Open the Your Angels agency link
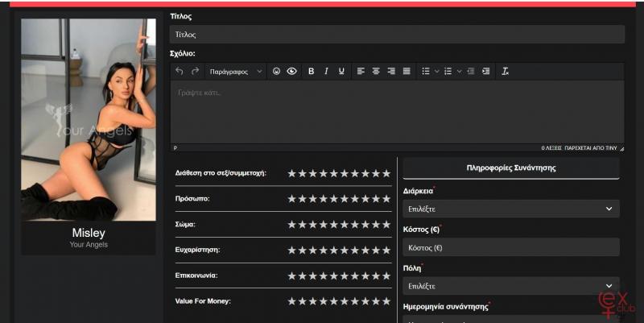 (x=89, y=245)
